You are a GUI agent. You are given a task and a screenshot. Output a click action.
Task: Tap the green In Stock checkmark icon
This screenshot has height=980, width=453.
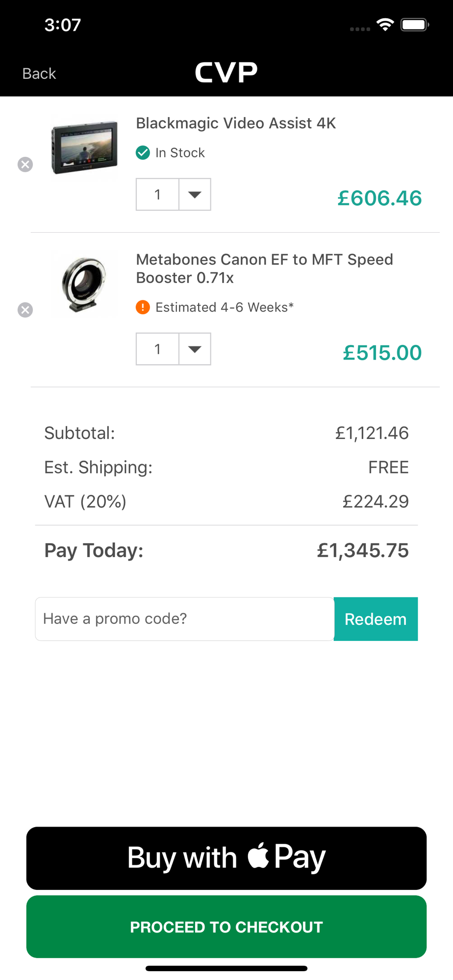tap(143, 153)
